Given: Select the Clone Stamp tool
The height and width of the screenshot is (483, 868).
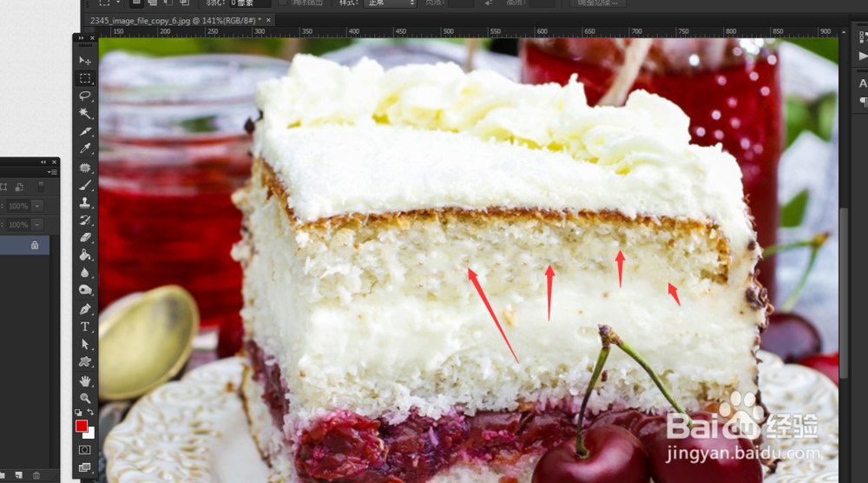Looking at the screenshot, I should click(x=85, y=202).
